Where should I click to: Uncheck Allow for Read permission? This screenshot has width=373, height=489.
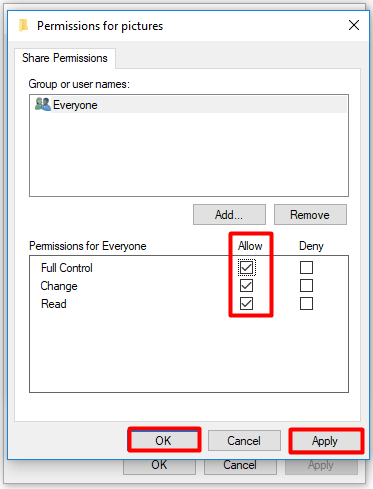[x=246, y=304]
